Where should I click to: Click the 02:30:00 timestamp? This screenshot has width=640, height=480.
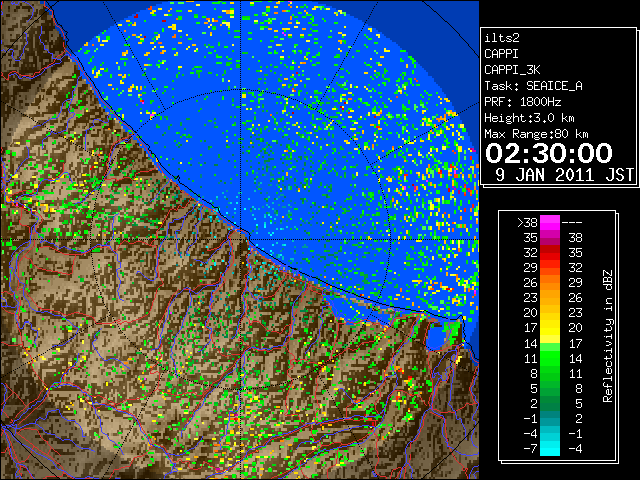click(x=549, y=153)
